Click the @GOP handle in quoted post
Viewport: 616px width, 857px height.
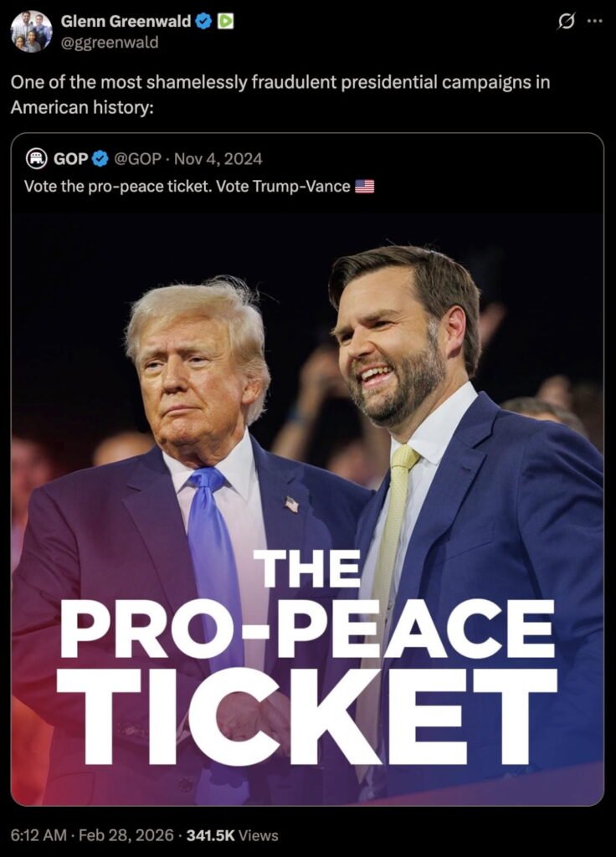coord(136,158)
